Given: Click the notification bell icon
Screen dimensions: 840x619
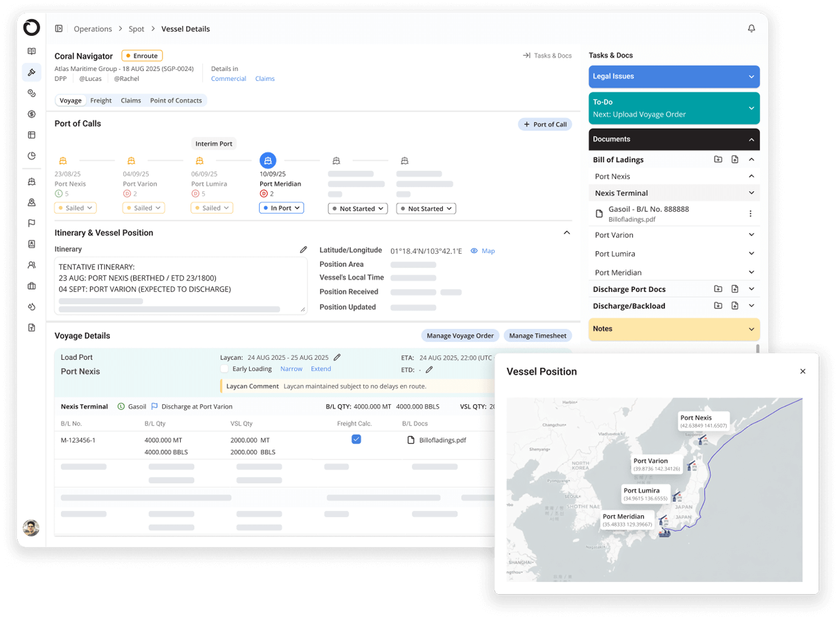Looking at the screenshot, I should click(751, 29).
